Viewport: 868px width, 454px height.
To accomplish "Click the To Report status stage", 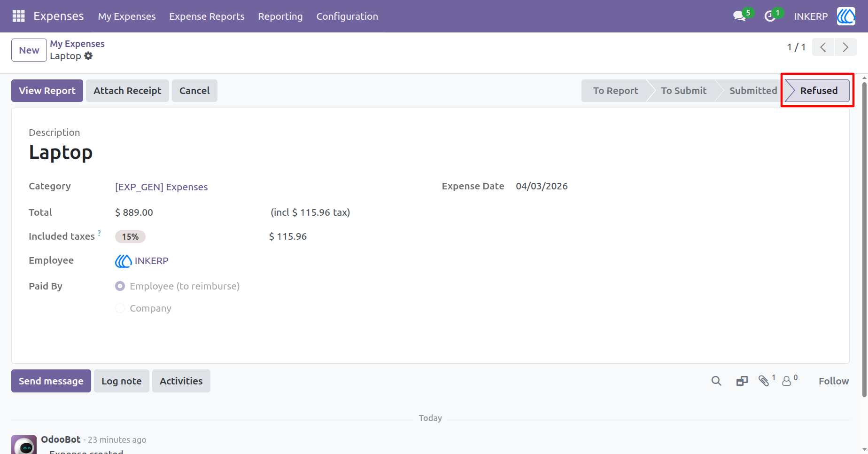I will [x=615, y=91].
